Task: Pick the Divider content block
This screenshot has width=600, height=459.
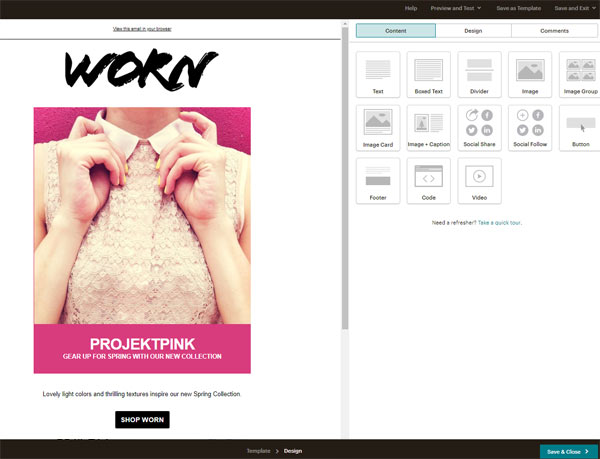Action: pyautogui.click(x=479, y=74)
